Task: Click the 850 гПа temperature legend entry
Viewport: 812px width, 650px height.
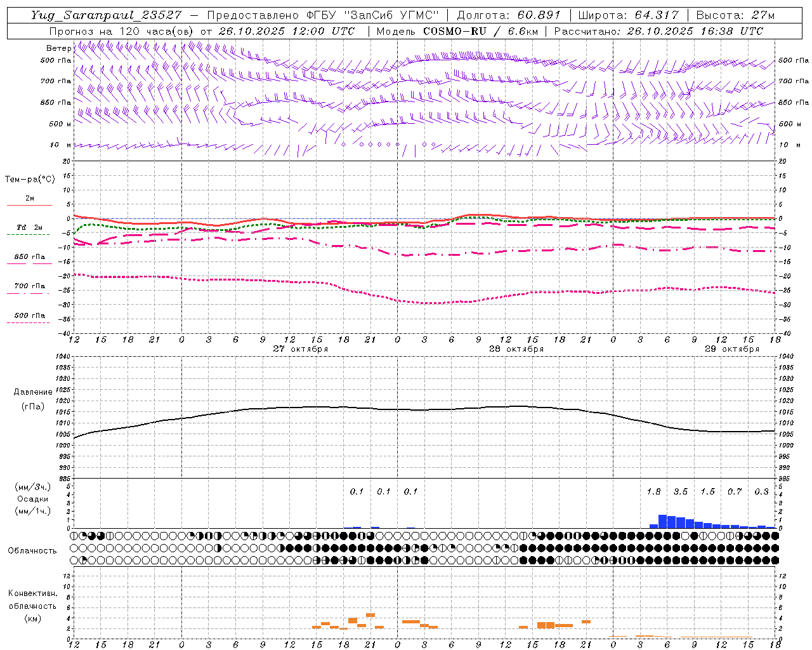Action: pos(30,257)
